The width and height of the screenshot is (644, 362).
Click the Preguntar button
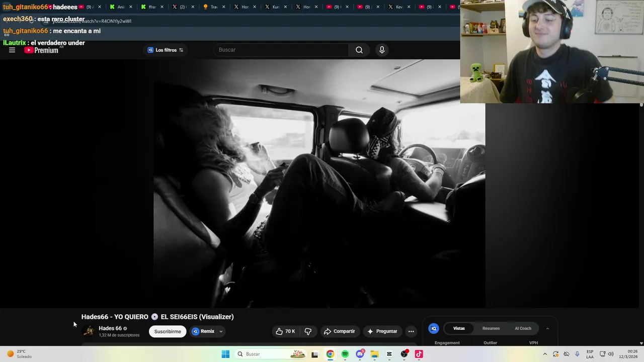tap(382, 331)
